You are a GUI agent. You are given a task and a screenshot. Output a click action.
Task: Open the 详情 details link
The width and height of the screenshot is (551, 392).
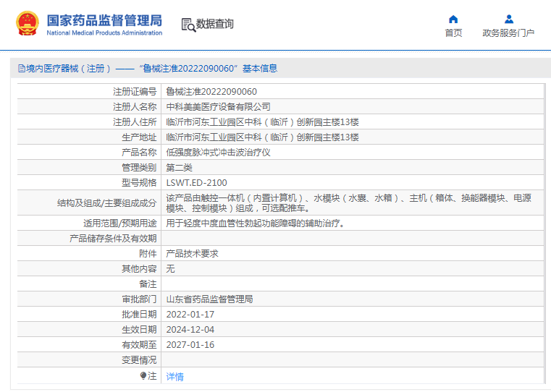[x=174, y=377]
